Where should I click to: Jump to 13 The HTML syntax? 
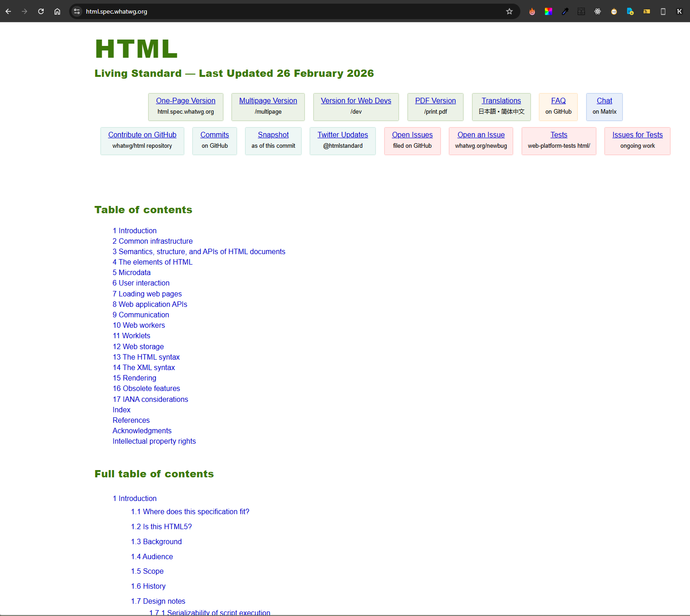point(146,357)
